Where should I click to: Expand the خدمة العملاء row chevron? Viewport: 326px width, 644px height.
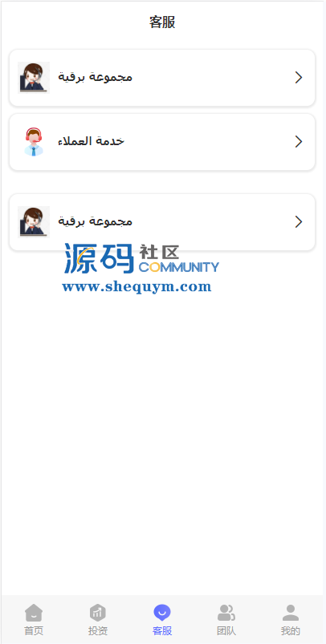299,142
